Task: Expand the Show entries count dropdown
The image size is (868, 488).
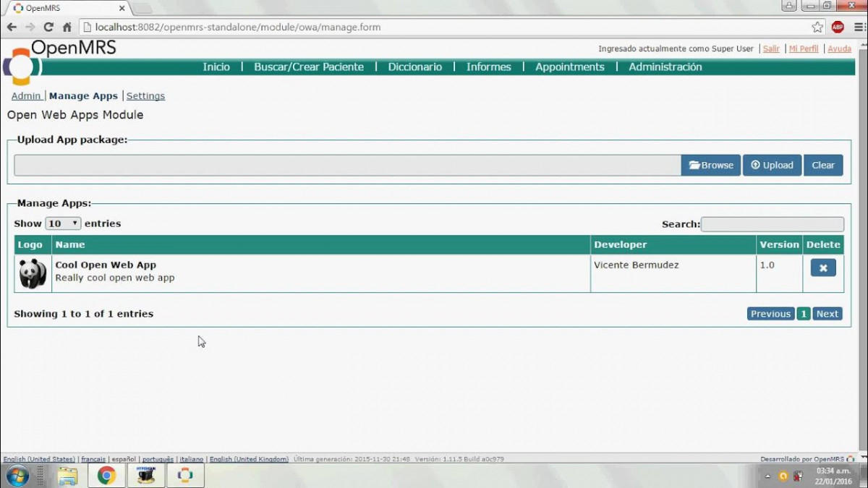Action: [x=64, y=223]
